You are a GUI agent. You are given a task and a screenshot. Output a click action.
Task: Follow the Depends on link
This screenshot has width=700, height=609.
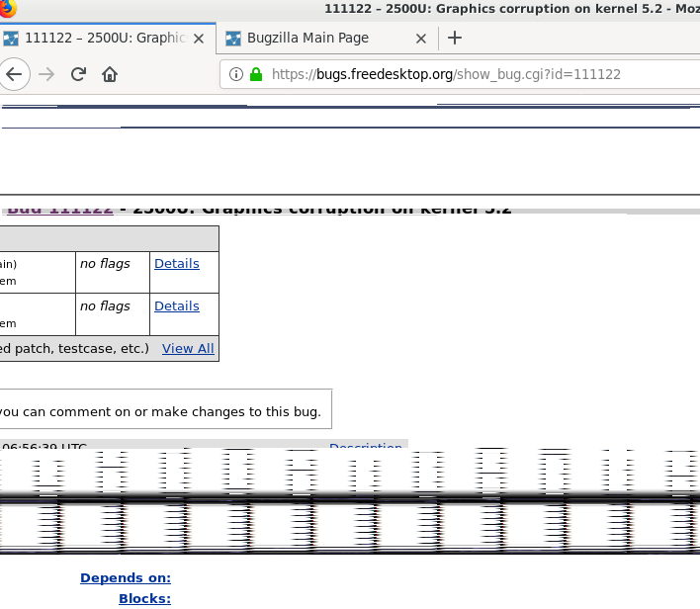126,578
